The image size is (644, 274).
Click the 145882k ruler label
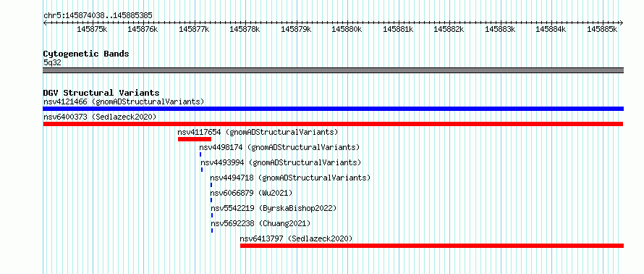tap(449, 29)
